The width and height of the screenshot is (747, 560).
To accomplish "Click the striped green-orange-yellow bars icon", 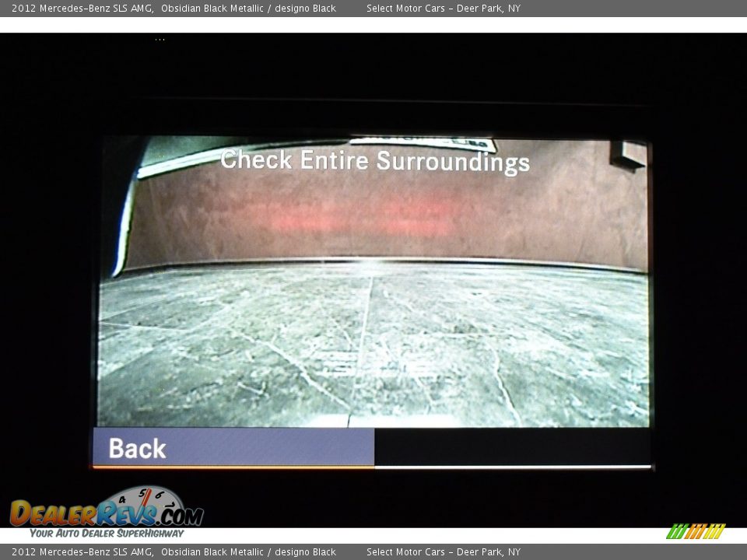I will pyautogui.click(x=696, y=531).
